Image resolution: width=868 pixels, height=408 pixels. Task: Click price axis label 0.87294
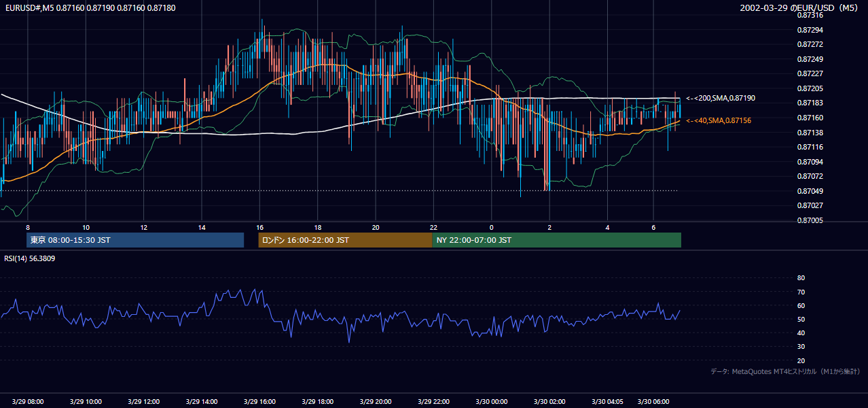810,30
